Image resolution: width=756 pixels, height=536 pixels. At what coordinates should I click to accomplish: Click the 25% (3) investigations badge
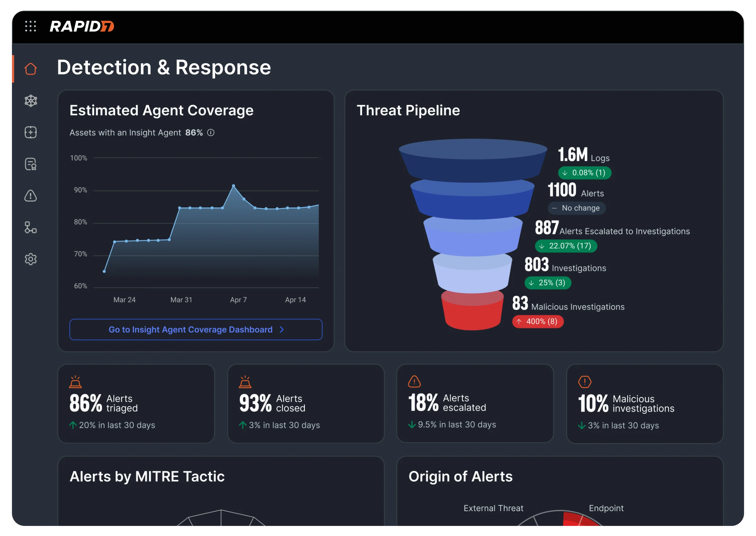[548, 283]
